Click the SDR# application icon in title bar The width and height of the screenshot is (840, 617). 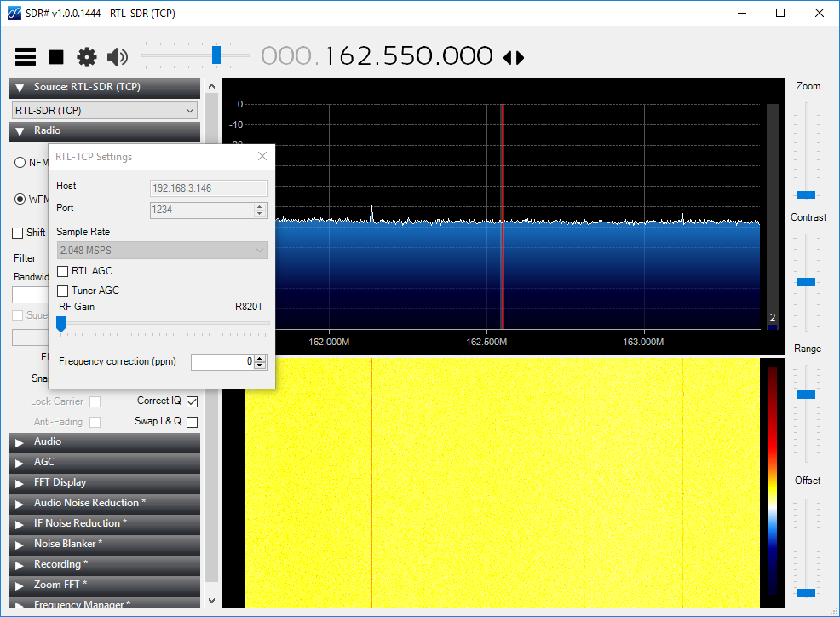(x=14, y=13)
